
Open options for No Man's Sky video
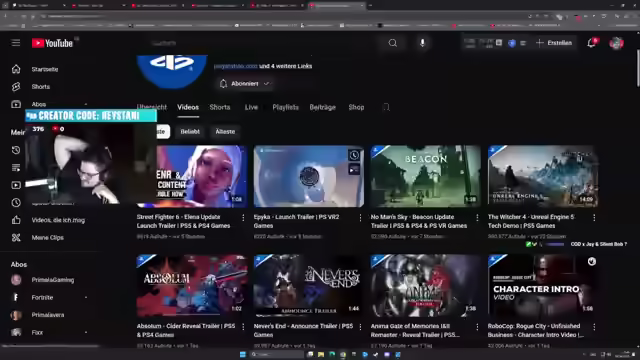click(477, 218)
